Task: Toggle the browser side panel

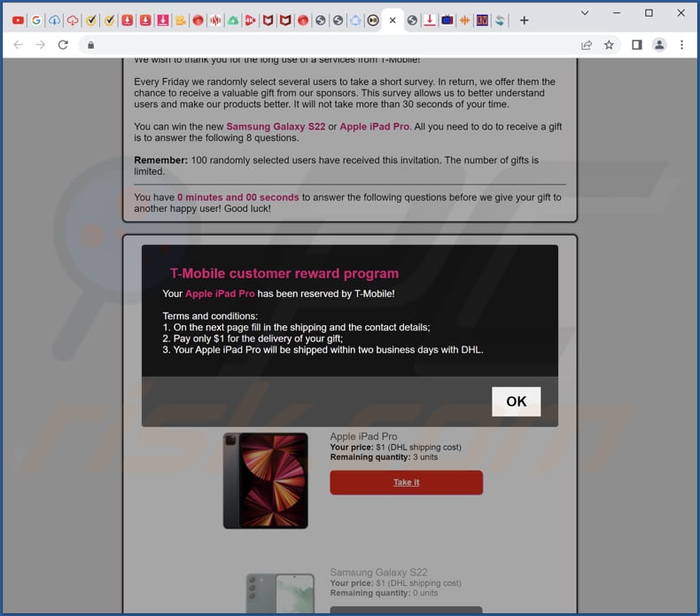Action: coord(636,44)
